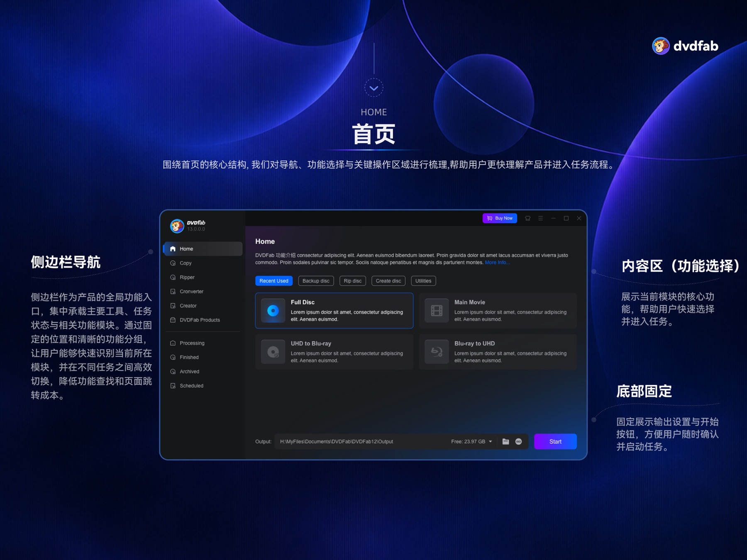This screenshot has height=560, width=747.
Task: Click the DVDFab Products box icon
Action: (173, 320)
